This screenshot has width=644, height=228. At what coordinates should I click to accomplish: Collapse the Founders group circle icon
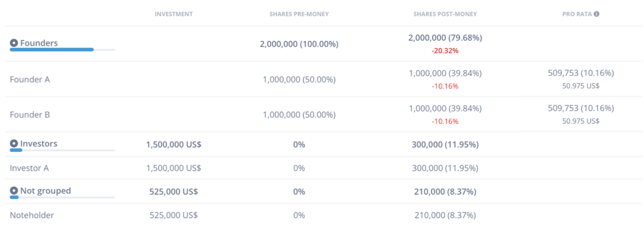(14, 43)
